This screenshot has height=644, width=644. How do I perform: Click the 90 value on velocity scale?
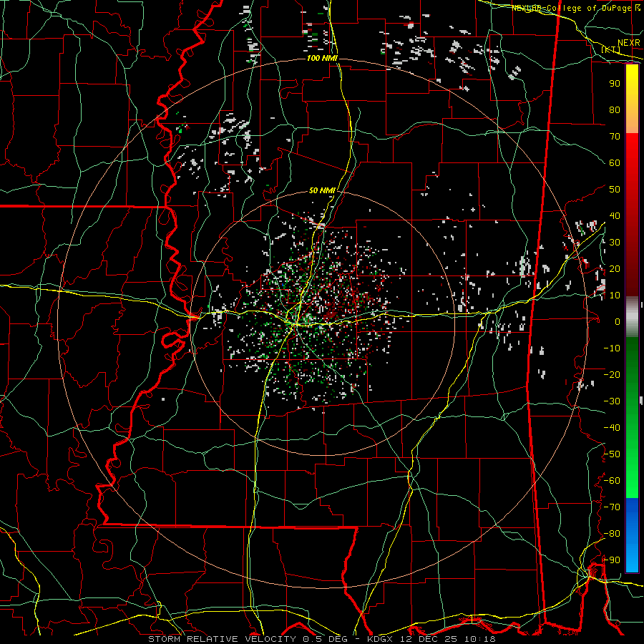(x=615, y=84)
